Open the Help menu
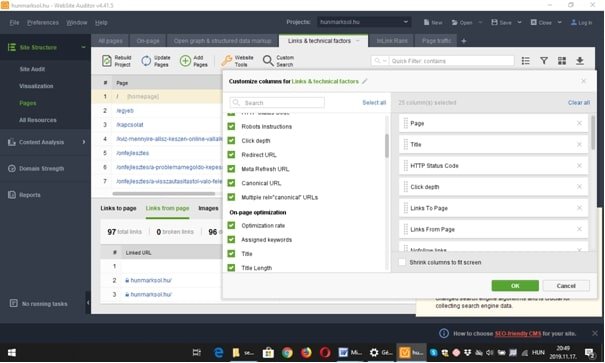Viewport: 605px width, 363px height. pyautogui.click(x=101, y=22)
